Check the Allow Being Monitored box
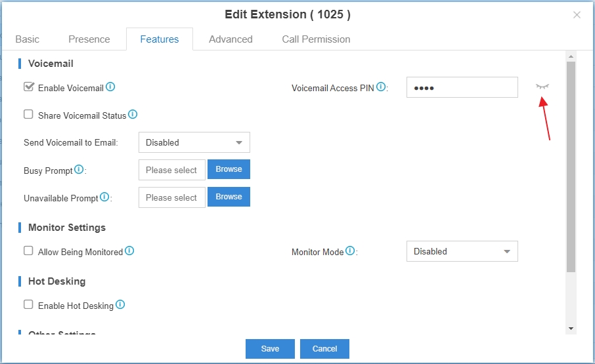 [x=28, y=251]
